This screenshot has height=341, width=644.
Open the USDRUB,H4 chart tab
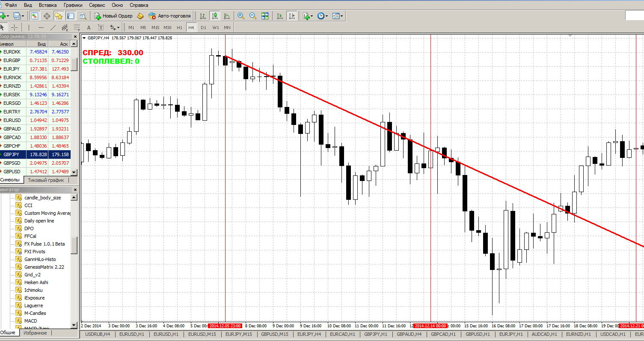tap(97, 334)
